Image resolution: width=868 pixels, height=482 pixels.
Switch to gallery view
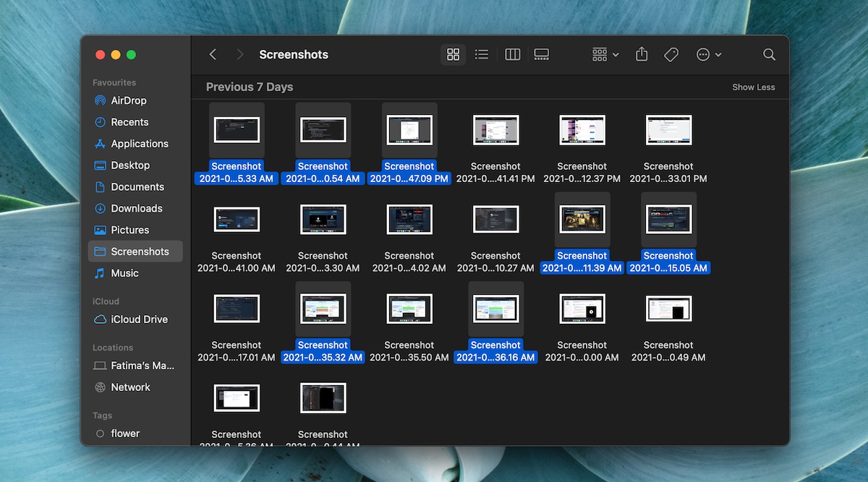click(x=541, y=54)
